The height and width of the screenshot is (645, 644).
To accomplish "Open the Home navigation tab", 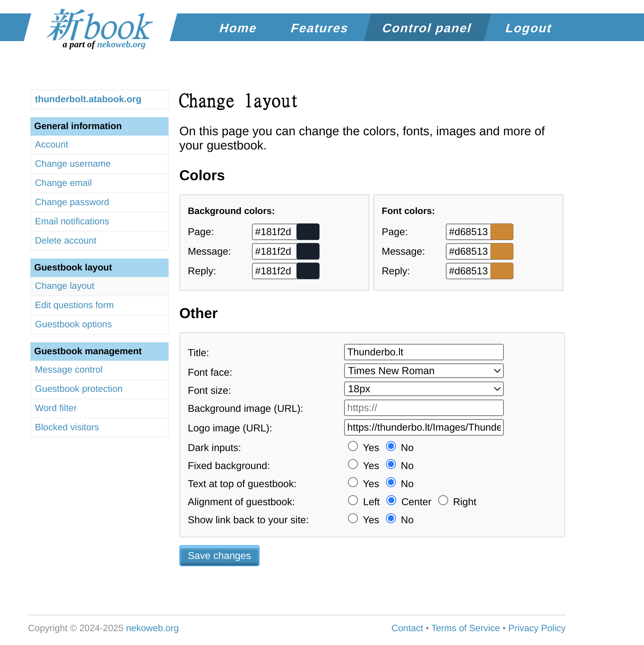I will point(237,28).
